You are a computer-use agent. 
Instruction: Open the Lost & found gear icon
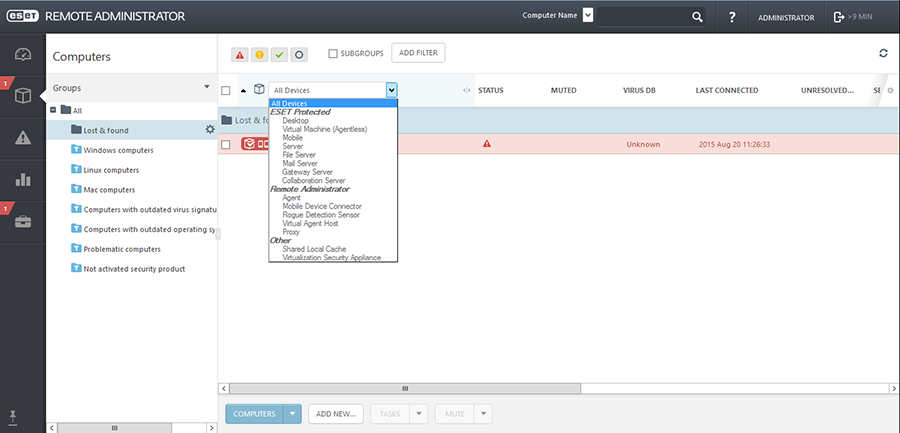(x=210, y=130)
